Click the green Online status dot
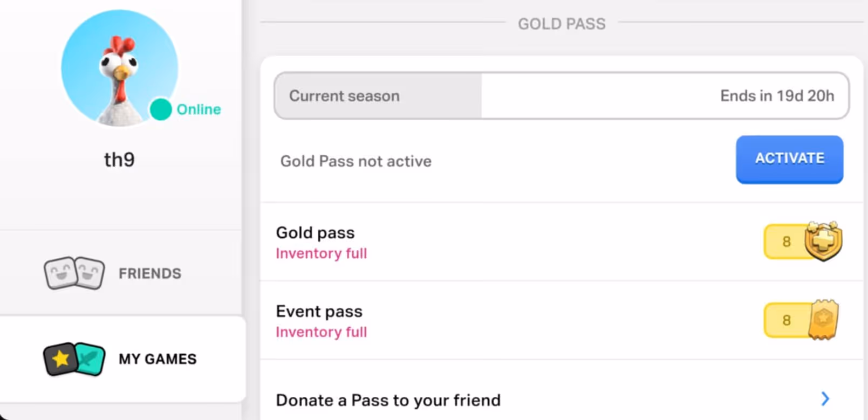 click(160, 109)
